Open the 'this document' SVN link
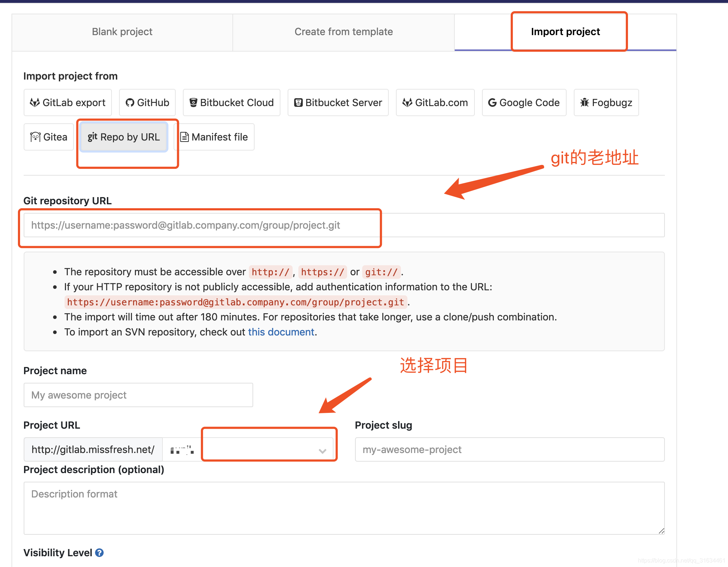This screenshot has height=567, width=728. (x=281, y=332)
